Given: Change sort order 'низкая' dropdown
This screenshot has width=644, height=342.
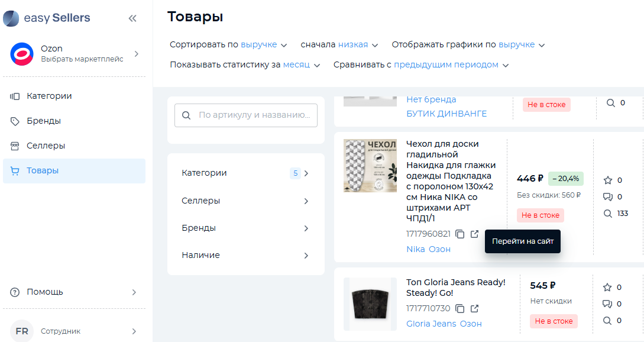Looking at the screenshot, I should pyautogui.click(x=358, y=44).
